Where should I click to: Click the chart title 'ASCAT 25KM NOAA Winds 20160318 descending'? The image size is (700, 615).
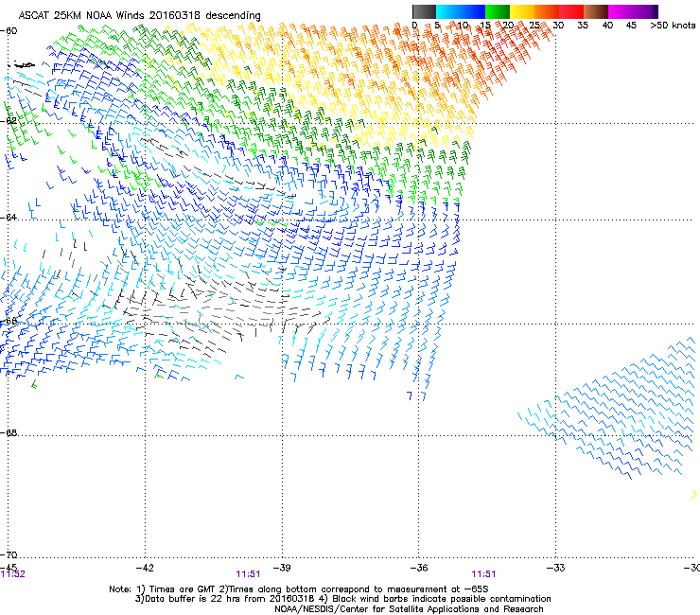(x=139, y=15)
